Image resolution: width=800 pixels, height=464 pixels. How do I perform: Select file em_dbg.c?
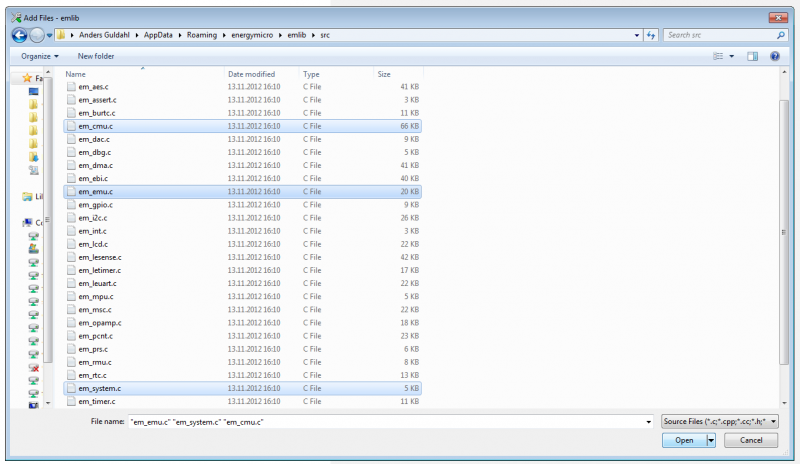pyautogui.click(x=242, y=152)
